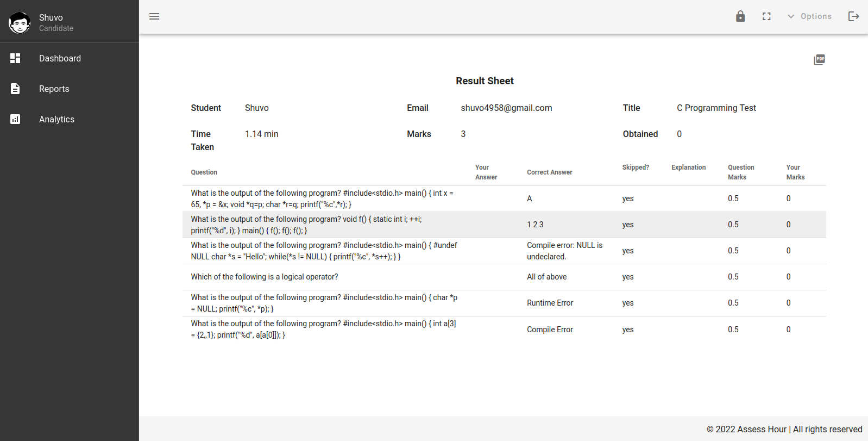This screenshot has width=868, height=441.
Task: Click the lock screen icon
Action: pyautogui.click(x=740, y=16)
